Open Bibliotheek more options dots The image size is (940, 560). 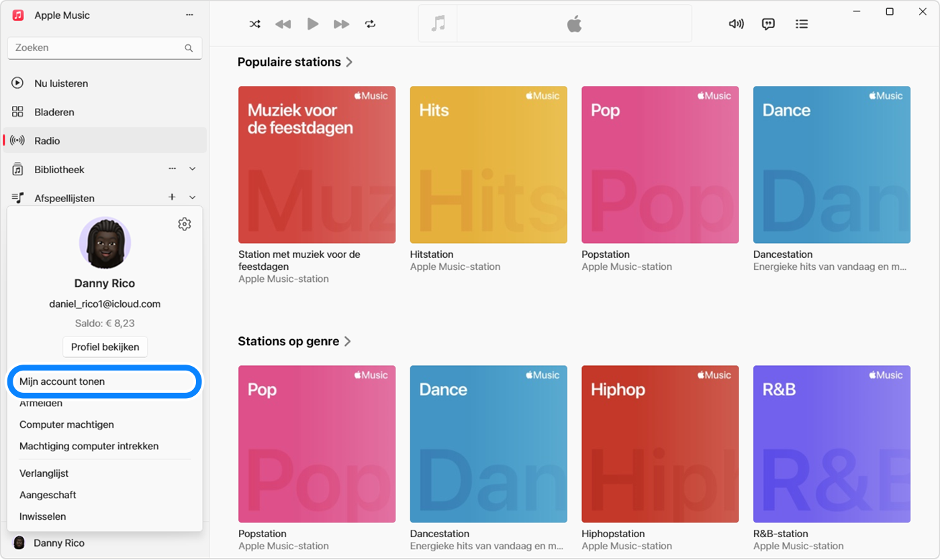coord(173,169)
